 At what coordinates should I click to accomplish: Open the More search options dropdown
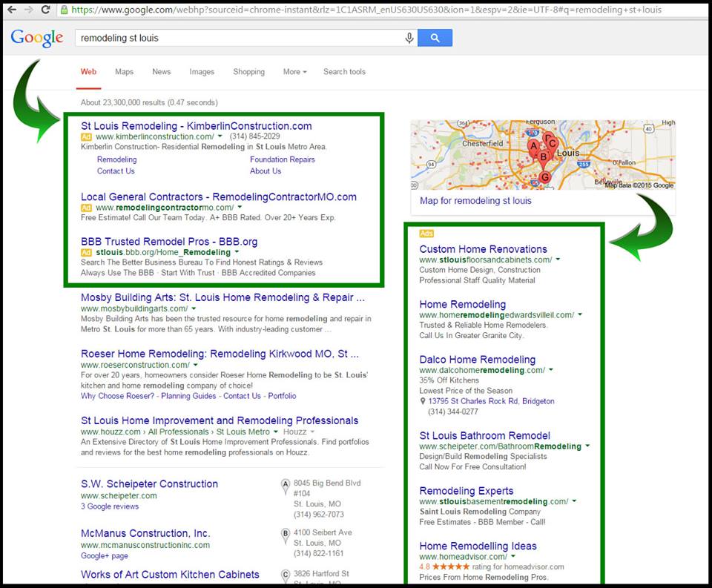(x=294, y=72)
